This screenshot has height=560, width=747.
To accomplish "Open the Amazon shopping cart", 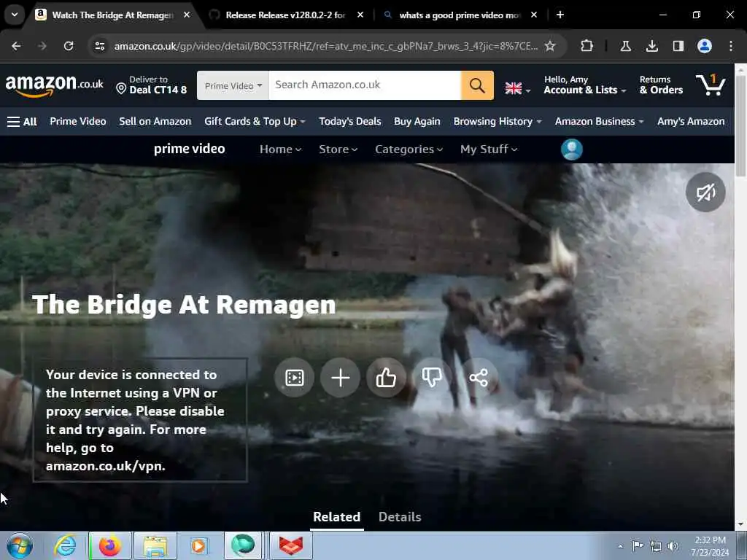I will point(711,85).
